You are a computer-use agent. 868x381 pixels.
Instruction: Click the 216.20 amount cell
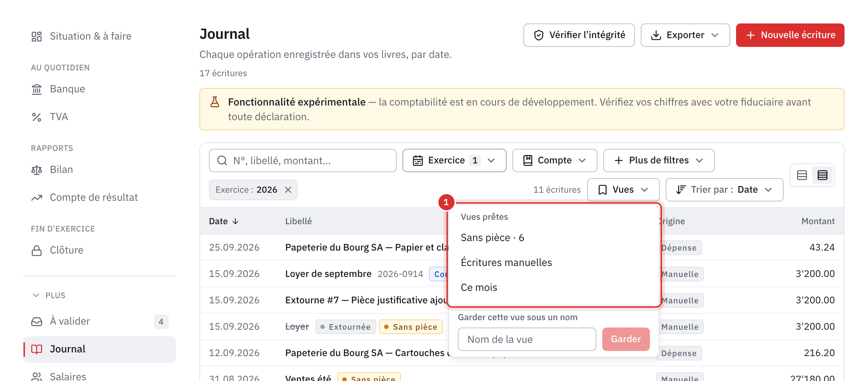819,353
